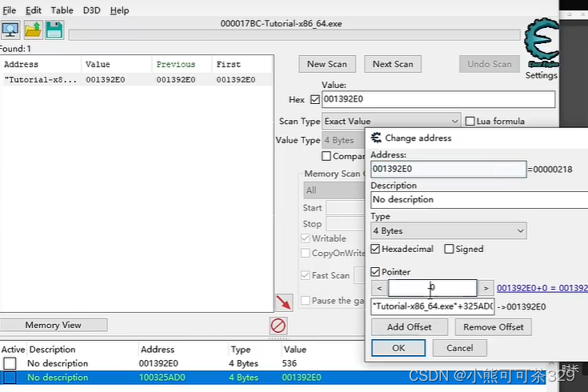Click the Address field in Change address
The width and height of the screenshot is (588, 392).
(449, 169)
